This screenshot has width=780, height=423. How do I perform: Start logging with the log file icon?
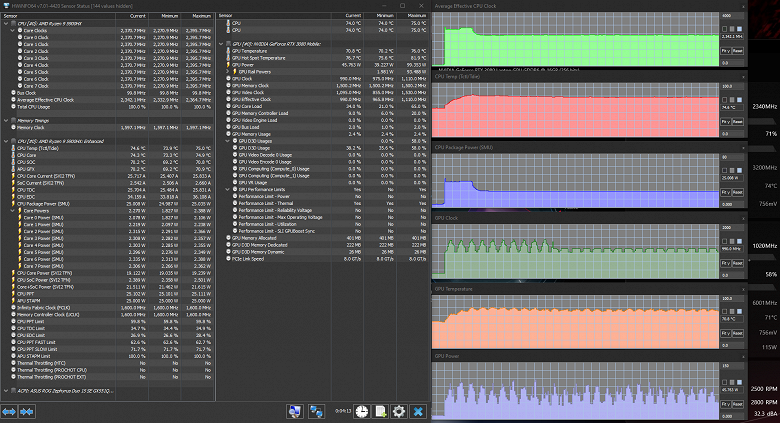click(379, 411)
